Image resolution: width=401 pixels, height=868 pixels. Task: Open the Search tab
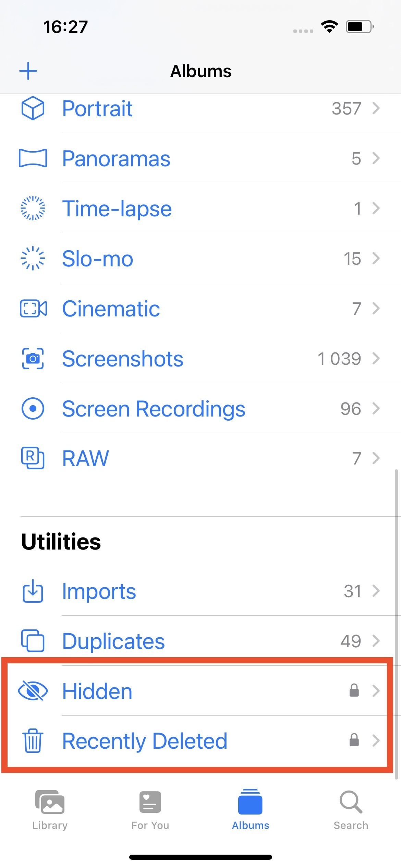tap(351, 810)
